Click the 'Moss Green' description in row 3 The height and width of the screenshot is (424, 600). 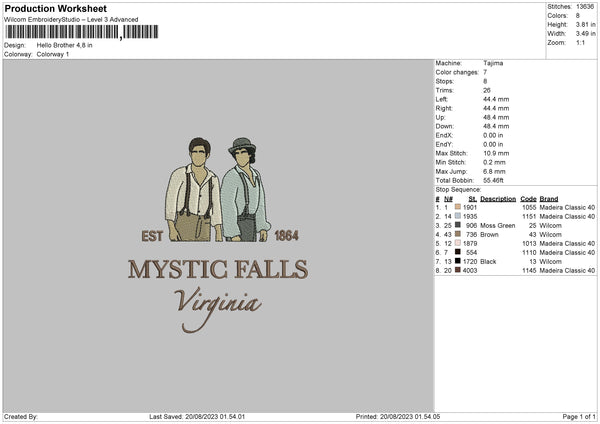497,225
